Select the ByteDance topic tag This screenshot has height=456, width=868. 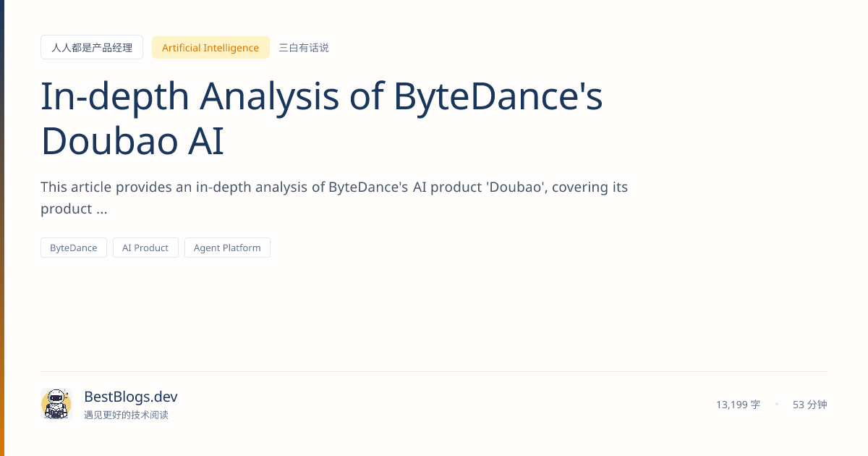pos(73,247)
